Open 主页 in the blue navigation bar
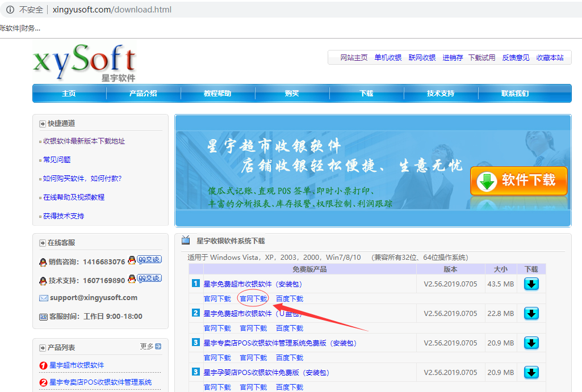This screenshot has width=582, height=392. click(69, 94)
